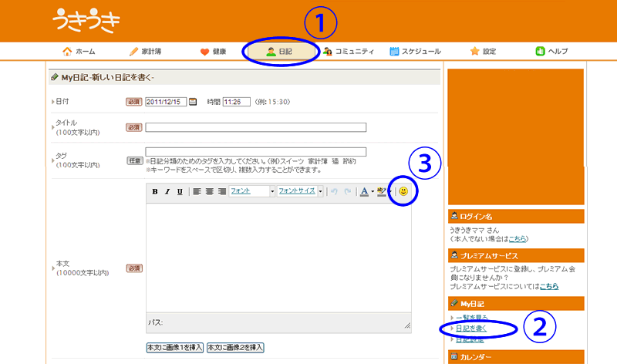Click 本文に画像1を挿入 button

pyautogui.click(x=174, y=347)
